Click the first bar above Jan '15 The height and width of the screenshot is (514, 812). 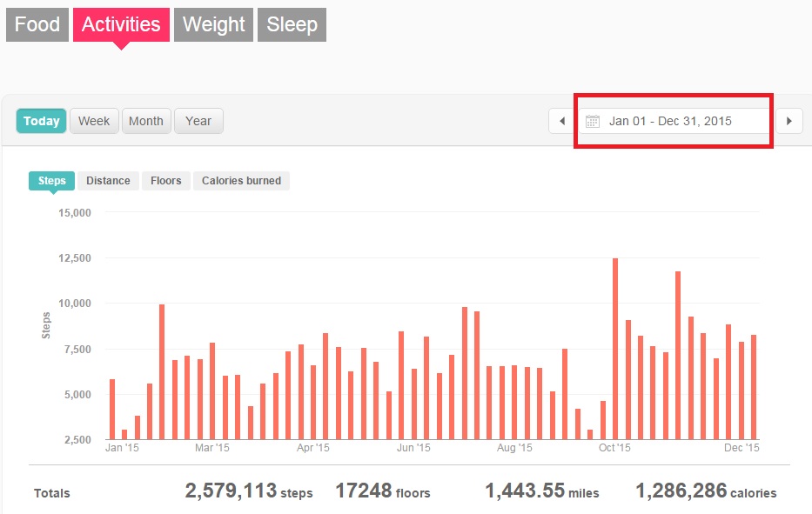(x=112, y=409)
